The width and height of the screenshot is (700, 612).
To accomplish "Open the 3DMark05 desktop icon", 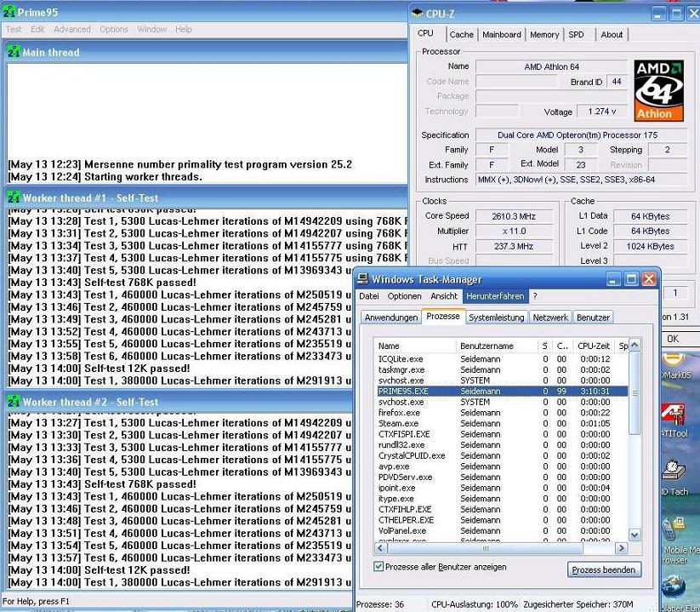I will [x=675, y=366].
